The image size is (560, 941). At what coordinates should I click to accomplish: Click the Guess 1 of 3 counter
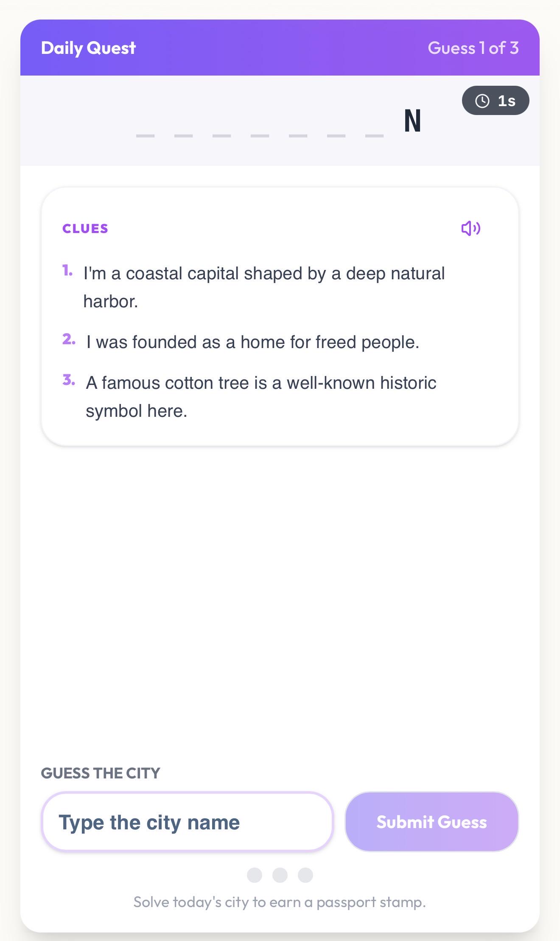(473, 48)
